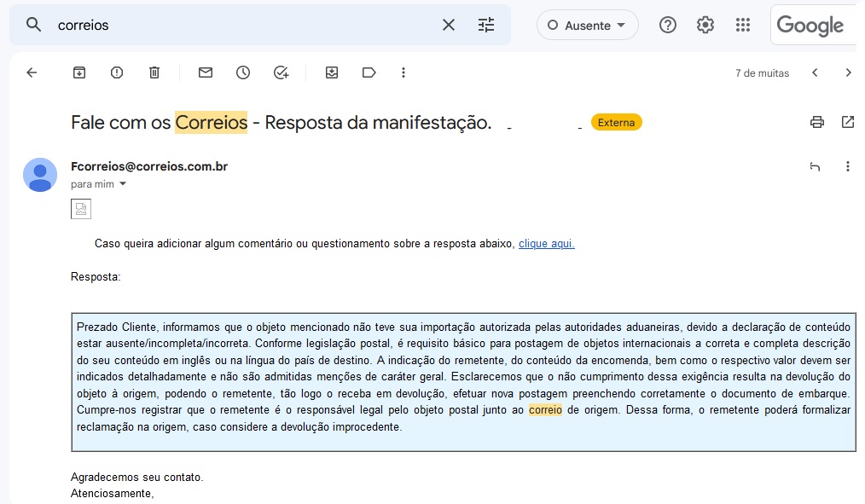Viewport: 865px width, 504px height.
Task: Open more toolbar options three dots
Action: point(403,72)
